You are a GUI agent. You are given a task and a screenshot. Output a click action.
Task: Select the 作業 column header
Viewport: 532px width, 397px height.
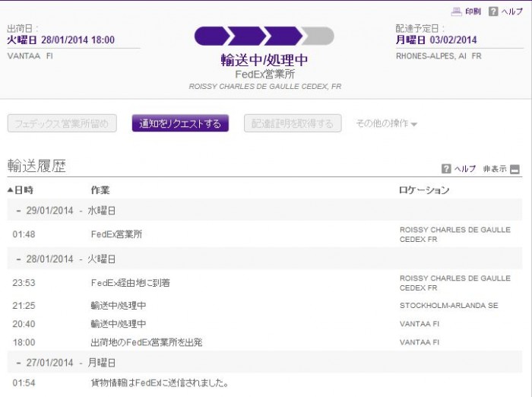[x=100, y=190]
